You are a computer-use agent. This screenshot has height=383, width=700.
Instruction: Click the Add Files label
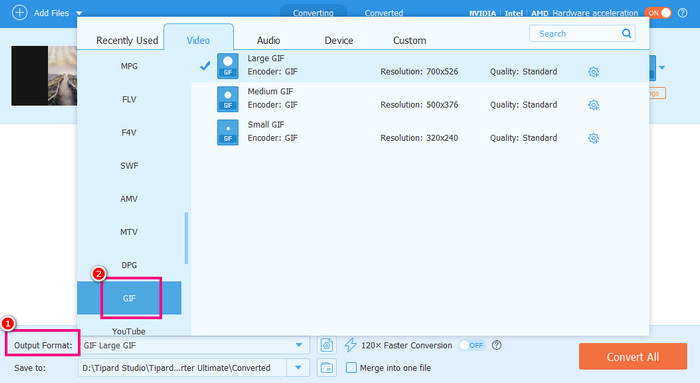tap(51, 13)
